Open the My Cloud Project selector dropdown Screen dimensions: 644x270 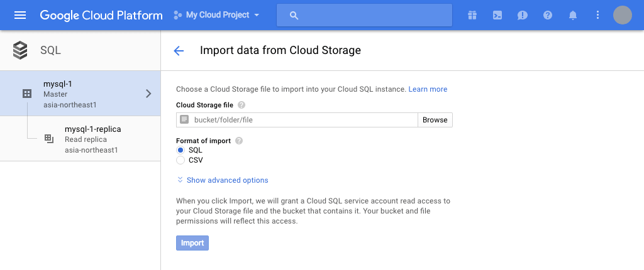pos(217,15)
